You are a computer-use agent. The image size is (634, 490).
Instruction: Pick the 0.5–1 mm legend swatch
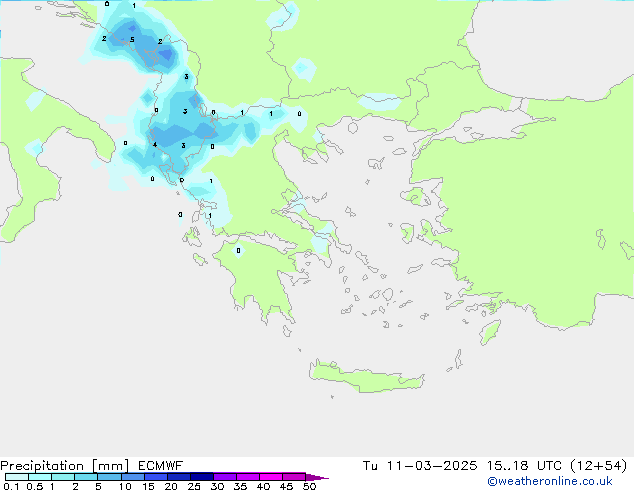point(40,477)
